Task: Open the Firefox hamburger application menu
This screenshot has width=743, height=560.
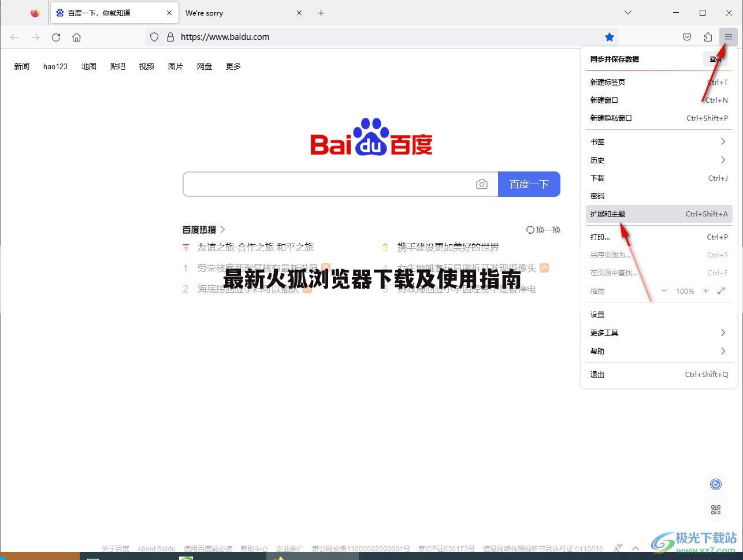Action: [x=728, y=37]
